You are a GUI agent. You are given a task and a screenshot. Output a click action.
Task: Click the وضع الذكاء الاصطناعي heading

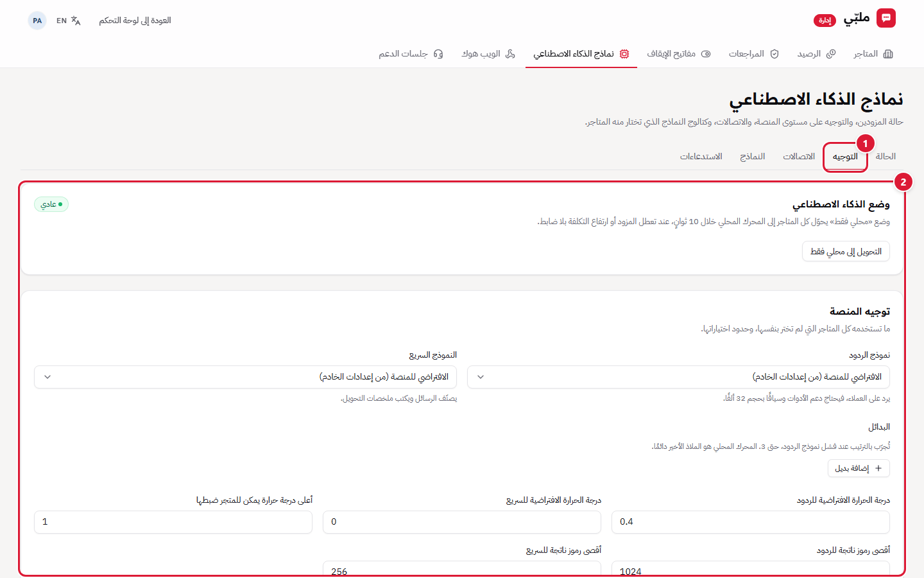[841, 204]
